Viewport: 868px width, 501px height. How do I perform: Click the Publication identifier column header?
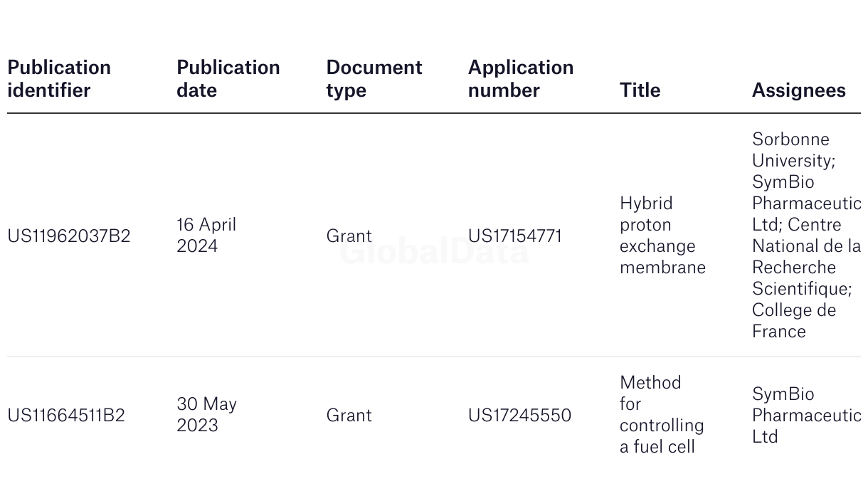tap(59, 78)
